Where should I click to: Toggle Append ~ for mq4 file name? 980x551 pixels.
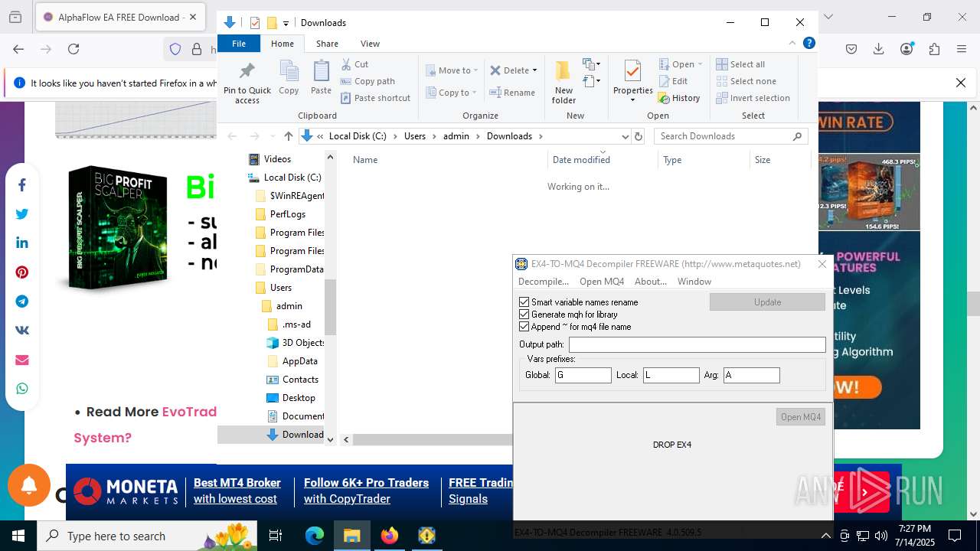pos(524,327)
